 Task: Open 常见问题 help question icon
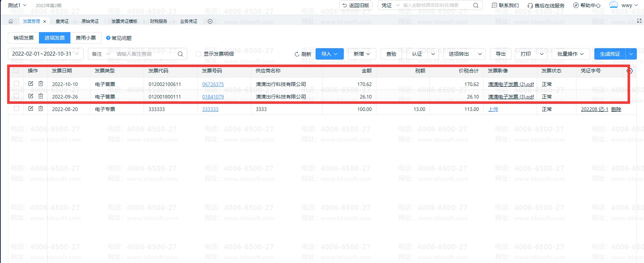pyautogui.click(x=108, y=38)
